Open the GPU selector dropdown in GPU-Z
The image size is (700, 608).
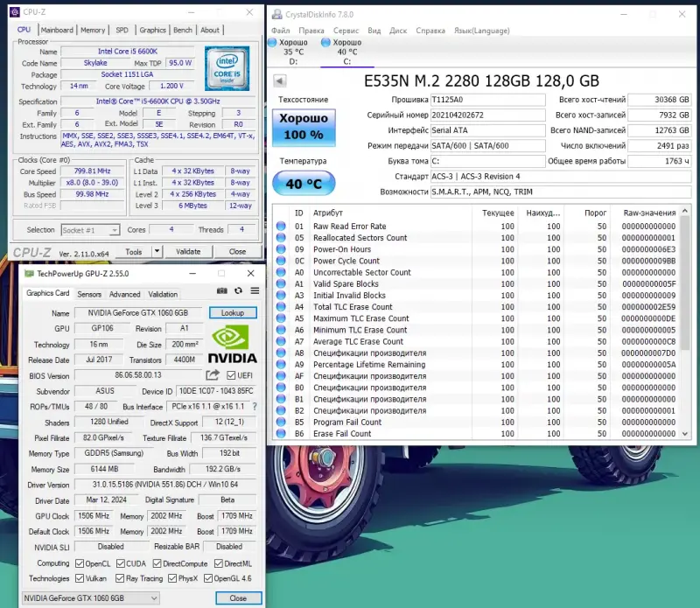pos(91,598)
